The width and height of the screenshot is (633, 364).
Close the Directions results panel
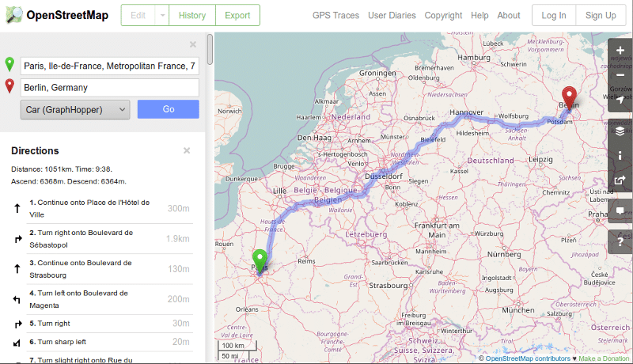(187, 150)
